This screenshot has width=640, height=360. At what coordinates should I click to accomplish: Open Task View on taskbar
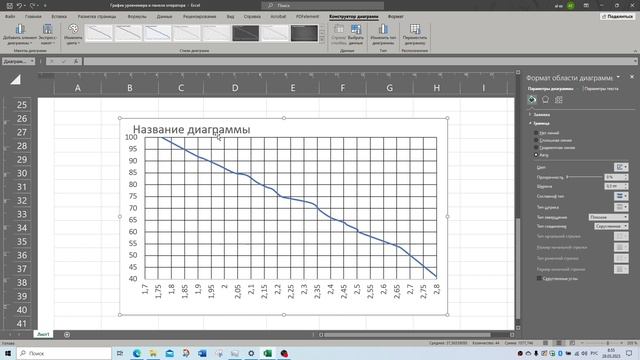[120, 353]
